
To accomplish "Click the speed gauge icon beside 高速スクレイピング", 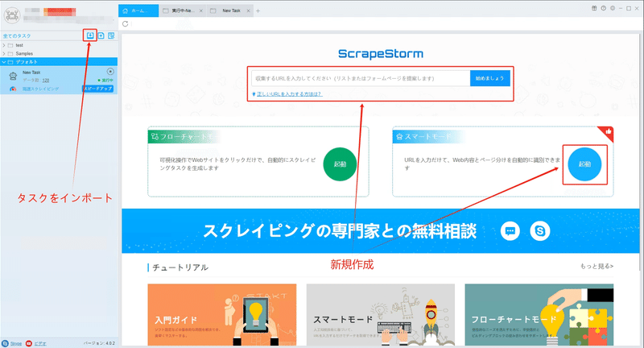I will (13, 89).
